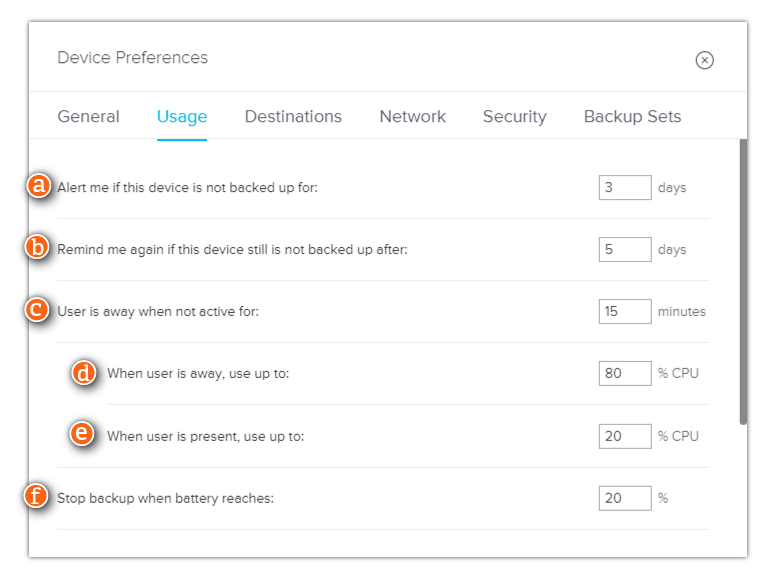Click the orange 'f' callout marker
The width and height of the screenshot is (768, 572).
[x=36, y=496]
